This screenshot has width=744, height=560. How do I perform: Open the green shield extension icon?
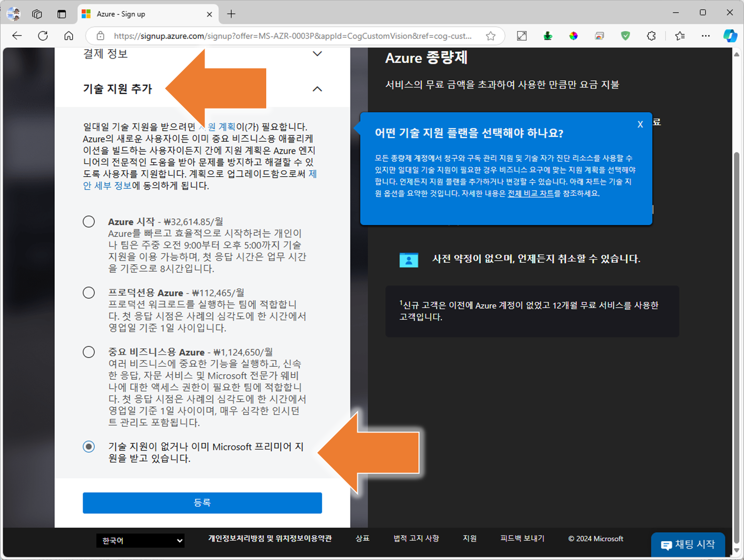click(625, 36)
